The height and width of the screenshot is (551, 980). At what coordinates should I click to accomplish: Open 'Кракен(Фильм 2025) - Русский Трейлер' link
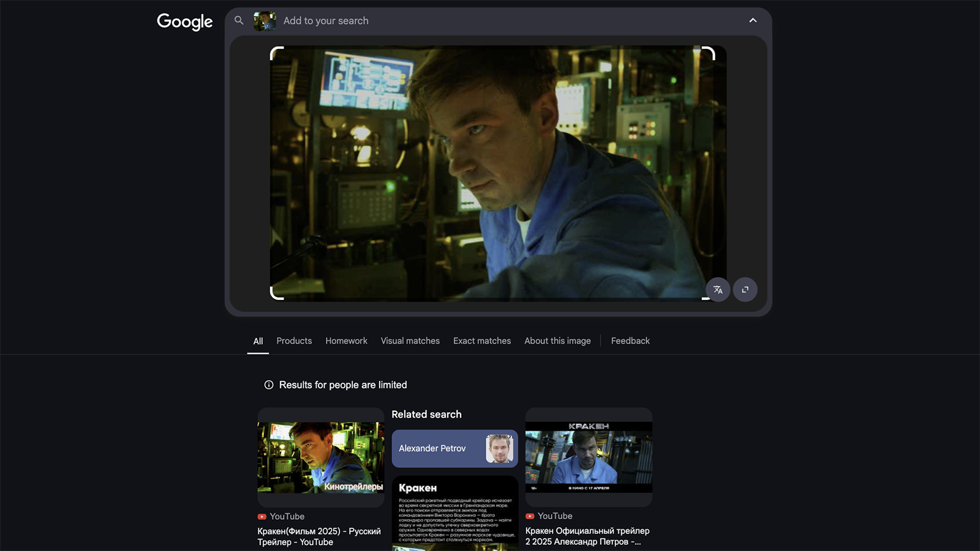tap(319, 536)
